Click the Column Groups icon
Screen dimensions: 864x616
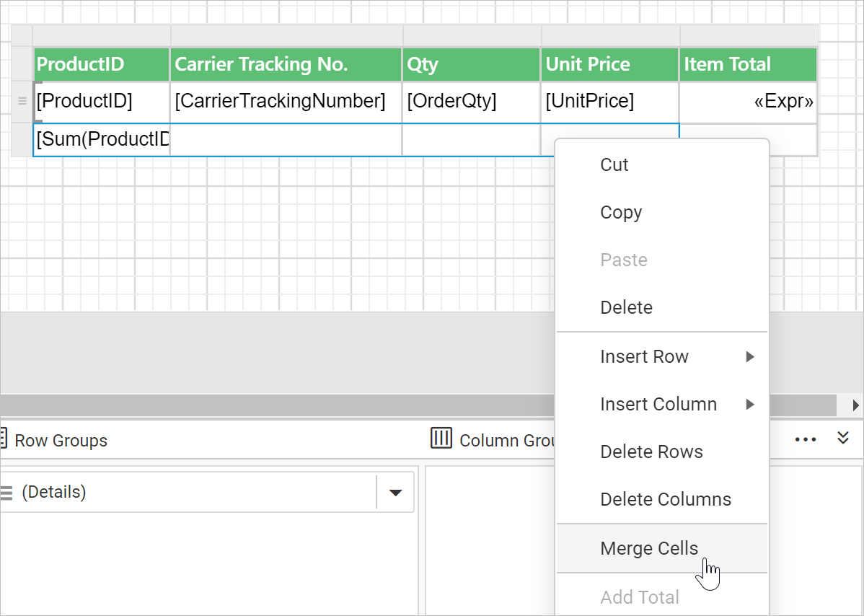[x=441, y=439]
